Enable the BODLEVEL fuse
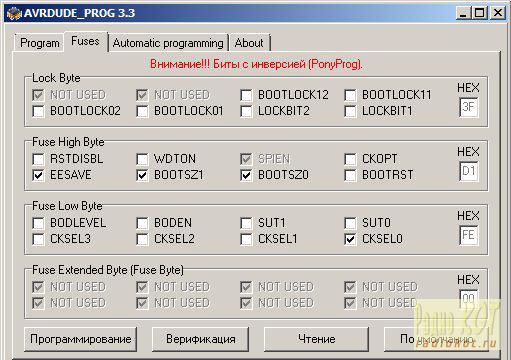The width and height of the screenshot is (511, 360). pyautogui.click(x=38, y=223)
